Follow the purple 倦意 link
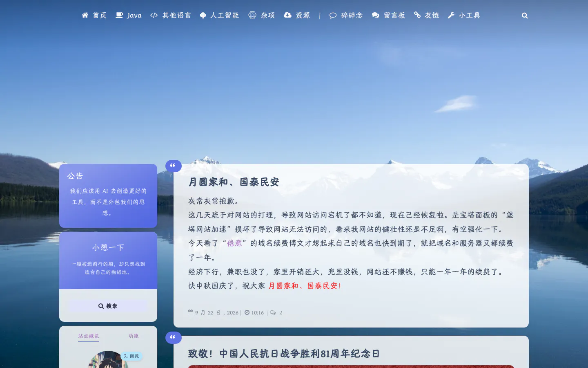 (234, 243)
